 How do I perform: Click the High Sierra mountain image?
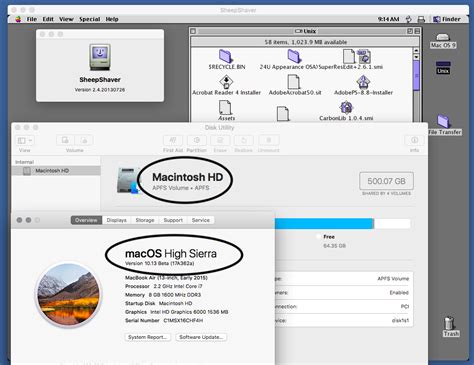pos(68,294)
